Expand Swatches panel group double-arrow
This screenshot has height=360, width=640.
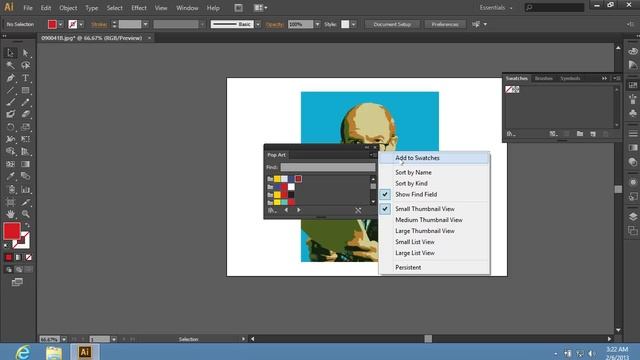point(604,78)
